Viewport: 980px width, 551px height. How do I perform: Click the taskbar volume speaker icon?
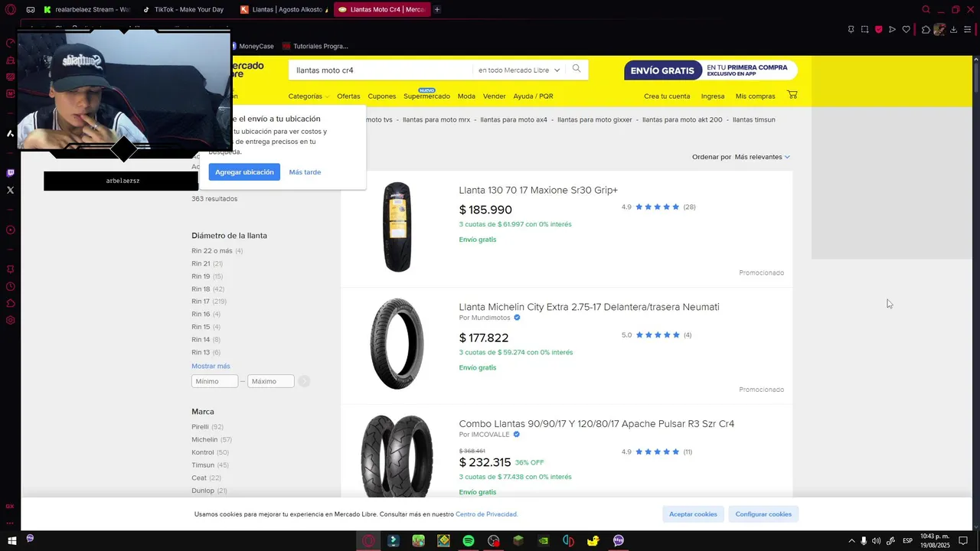point(876,541)
